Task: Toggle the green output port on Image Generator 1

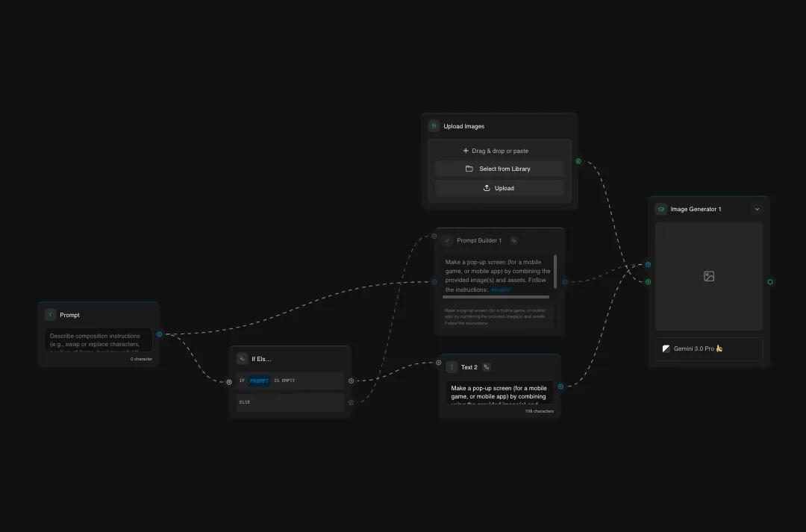Action: click(769, 282)
